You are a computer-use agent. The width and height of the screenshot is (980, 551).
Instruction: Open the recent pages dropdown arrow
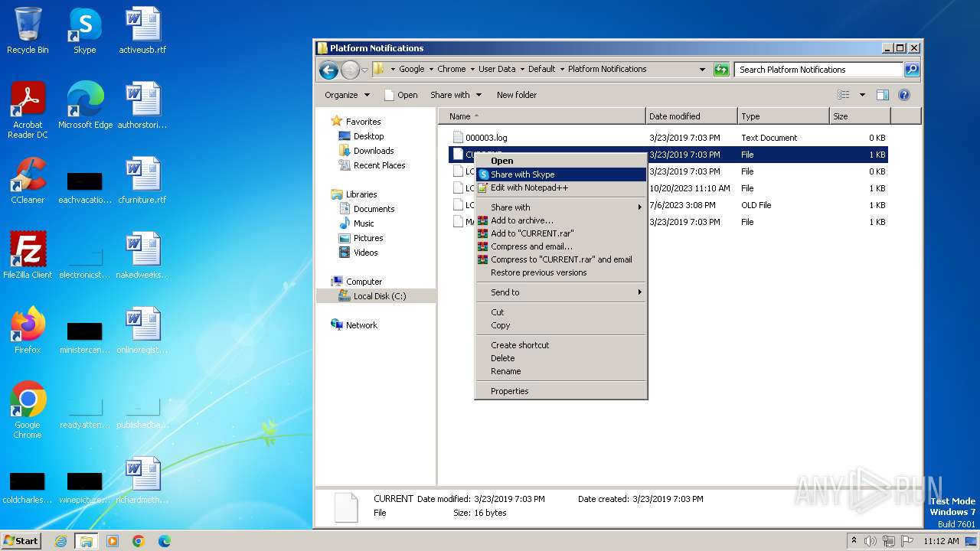click(364, 70)
